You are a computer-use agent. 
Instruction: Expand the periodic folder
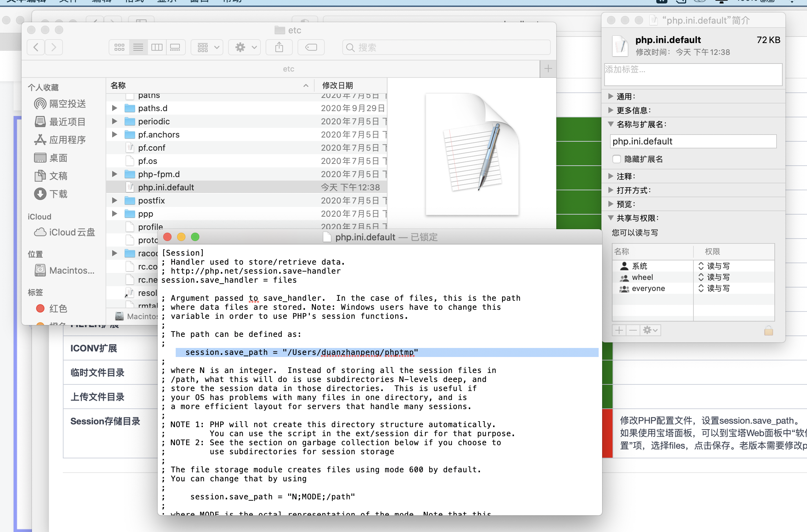point(114,121)
